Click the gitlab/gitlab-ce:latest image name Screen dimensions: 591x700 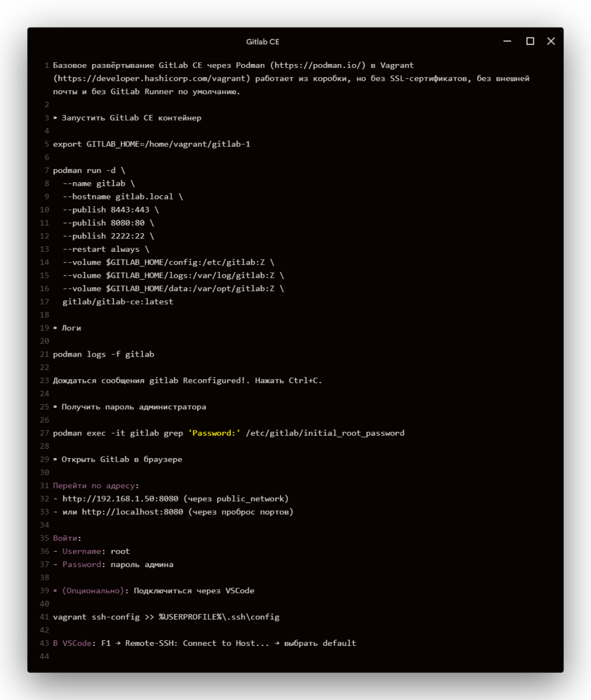[x=118, y=302]
